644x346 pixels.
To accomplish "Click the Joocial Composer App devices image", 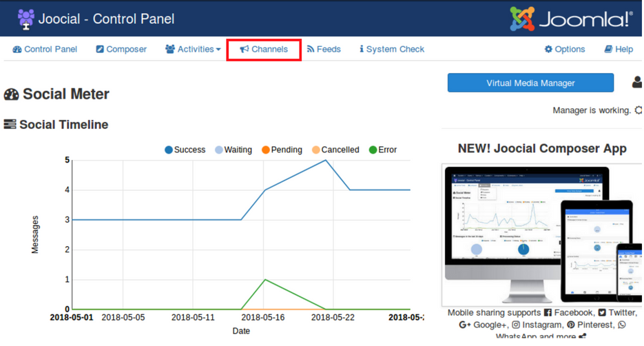I will pos(542,235).
